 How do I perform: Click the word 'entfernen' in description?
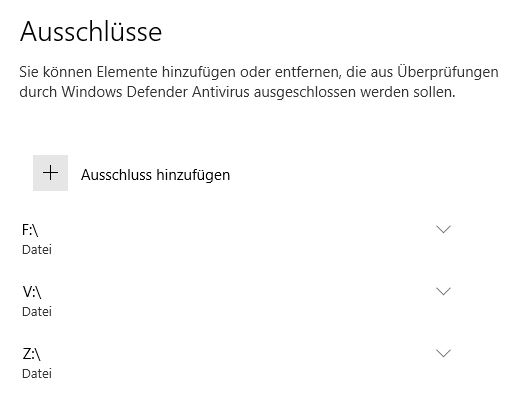(308, 73)
